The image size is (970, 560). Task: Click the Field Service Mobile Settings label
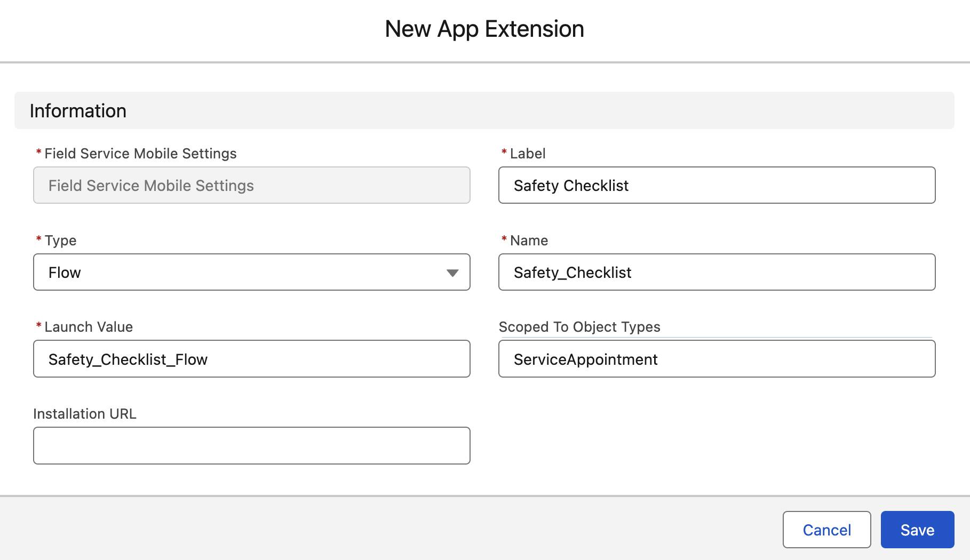[x=140, y=154]
